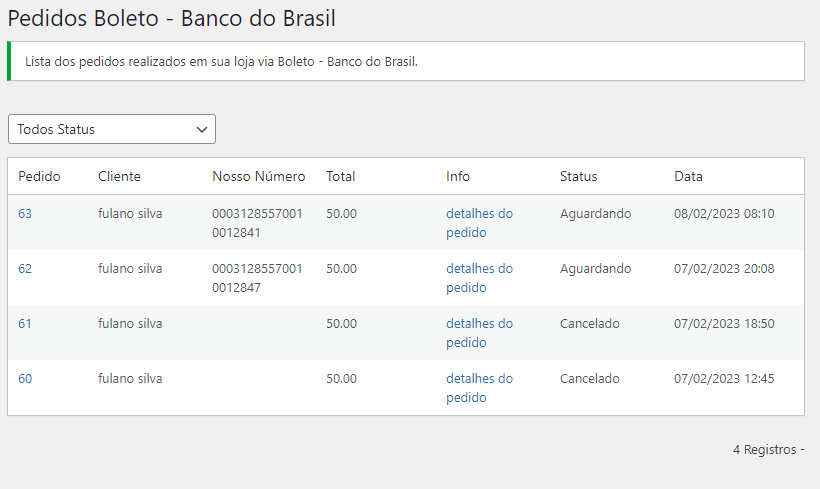The height and width of the screenshot is (489, 820).
Task: Open order number 62 link
Action: coord(25,268)
